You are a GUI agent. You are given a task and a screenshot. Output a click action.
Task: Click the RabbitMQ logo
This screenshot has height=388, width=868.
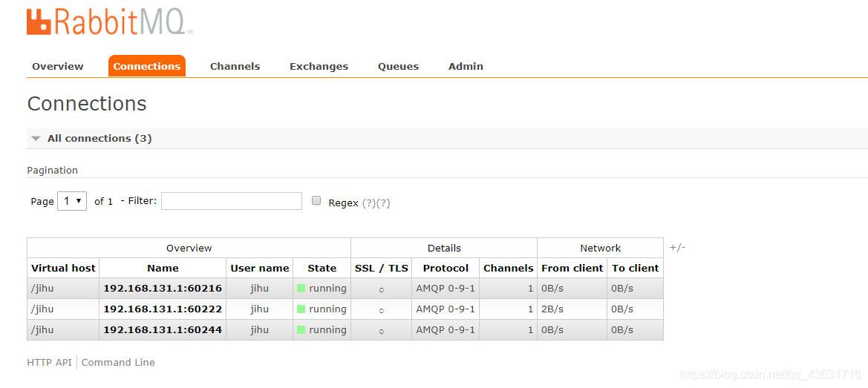click(110, 22)
